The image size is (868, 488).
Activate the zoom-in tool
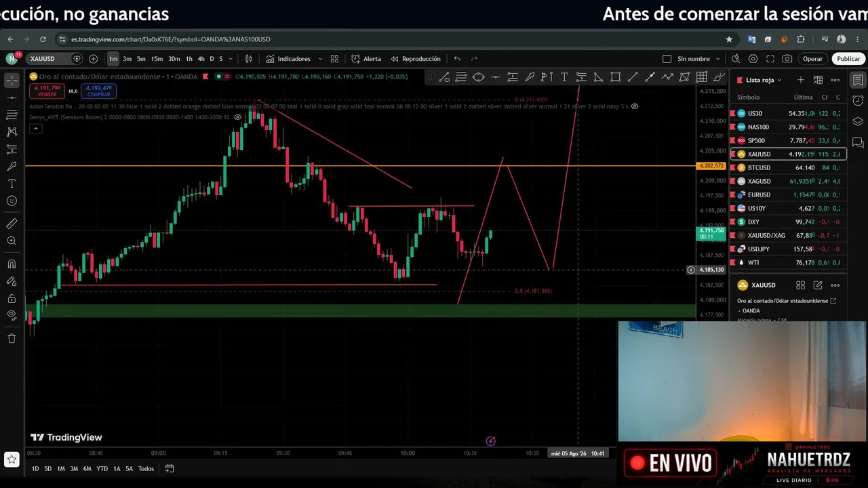(x=12, y=241)
